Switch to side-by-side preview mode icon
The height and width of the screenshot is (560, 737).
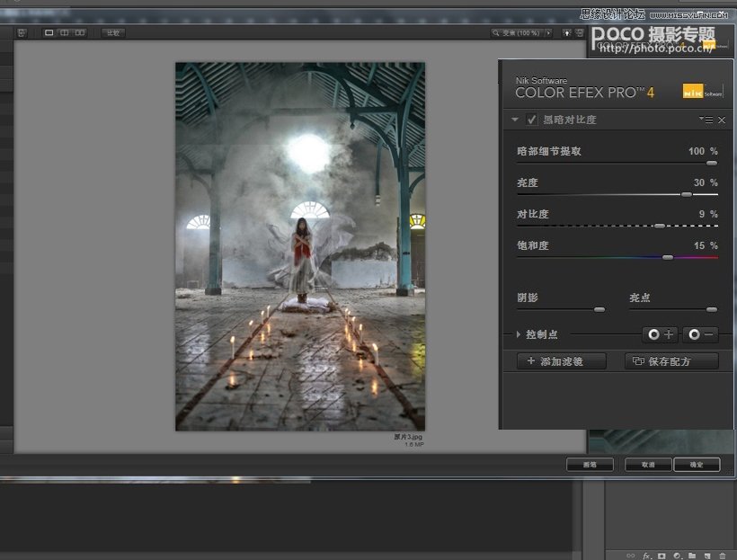(x=79, y=32)
